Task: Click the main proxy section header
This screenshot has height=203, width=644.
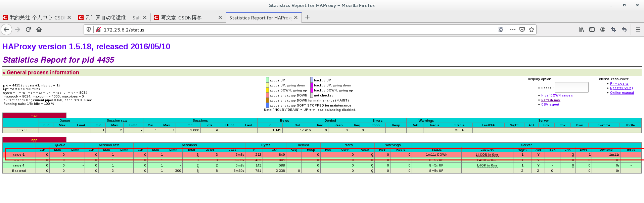Action: (x=34, y=116)
